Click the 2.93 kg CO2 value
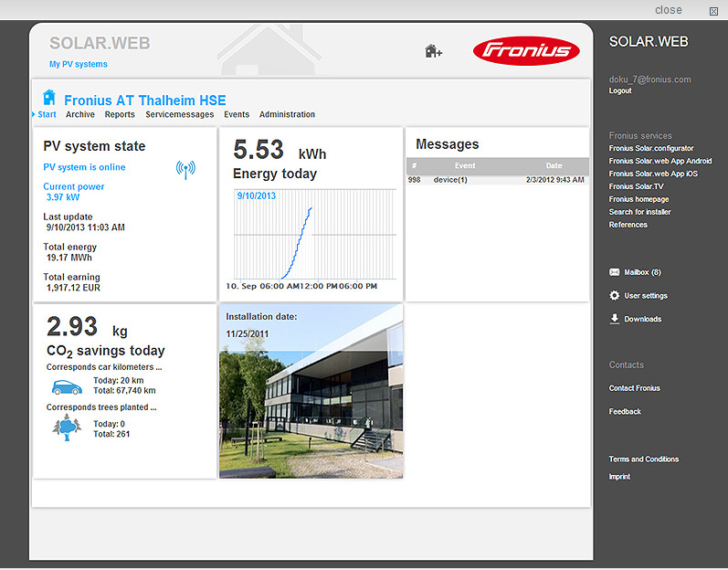Image resolution: width=728 pixels, height=570 pixels. click(x=87, y=327)
